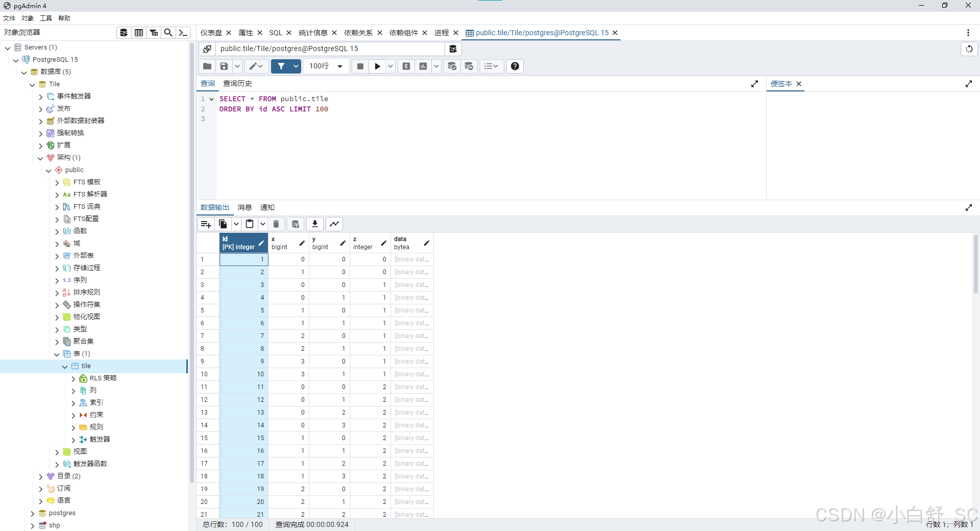The width and height of the screenshot is (980, 531).
Task: Click the stop query square button
Action: [360, 66]
